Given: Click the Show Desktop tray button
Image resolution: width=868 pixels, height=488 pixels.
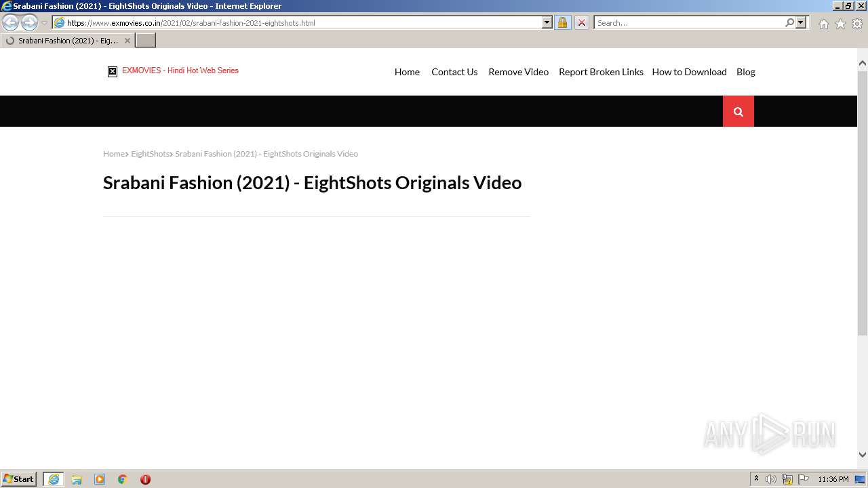Looking at the screenshot, I should point(861,479).
